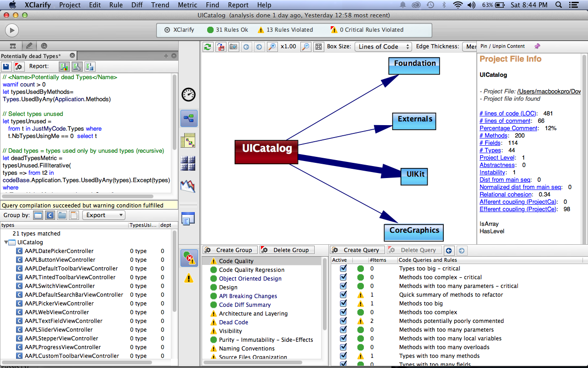This screenshot has height=368, width=588.
Task: Take a graph snapshot with camera icon
Action: click(x=234, y=46)
